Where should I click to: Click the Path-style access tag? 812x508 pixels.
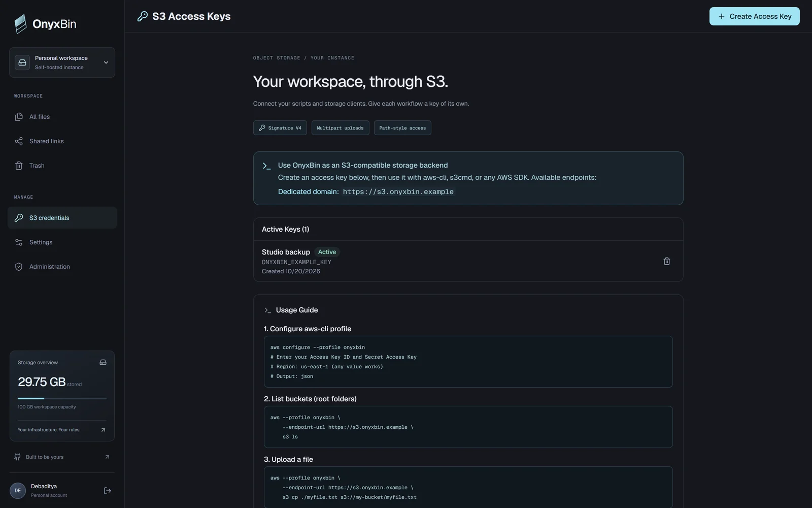click(402, 128)
